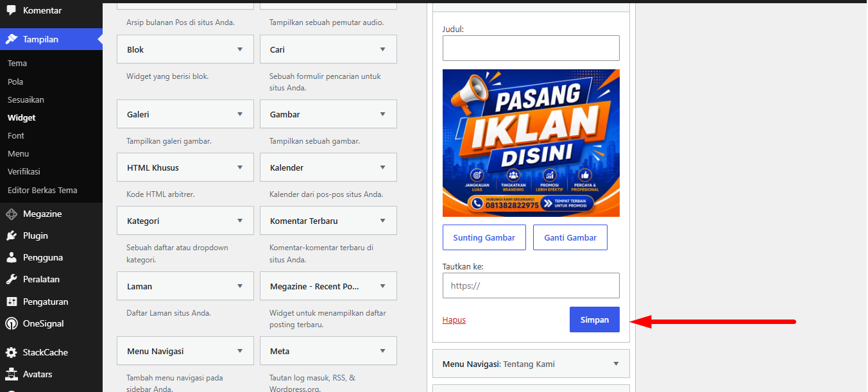This screenshot has height=392, width=868.
Task: Open the Editor Berkas Tema submenu
Action: 42,190
